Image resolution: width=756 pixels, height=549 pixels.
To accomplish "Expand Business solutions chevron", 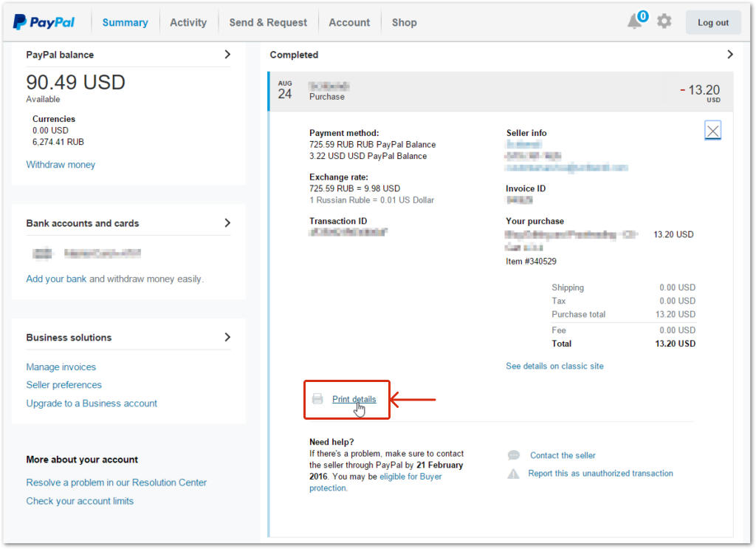I will tap(227, 337).
